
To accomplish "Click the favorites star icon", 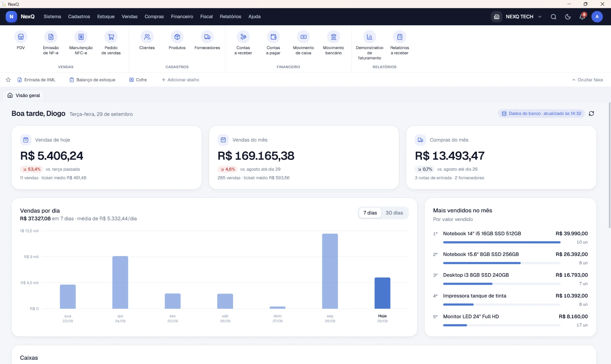I will [x=8, y=80].
